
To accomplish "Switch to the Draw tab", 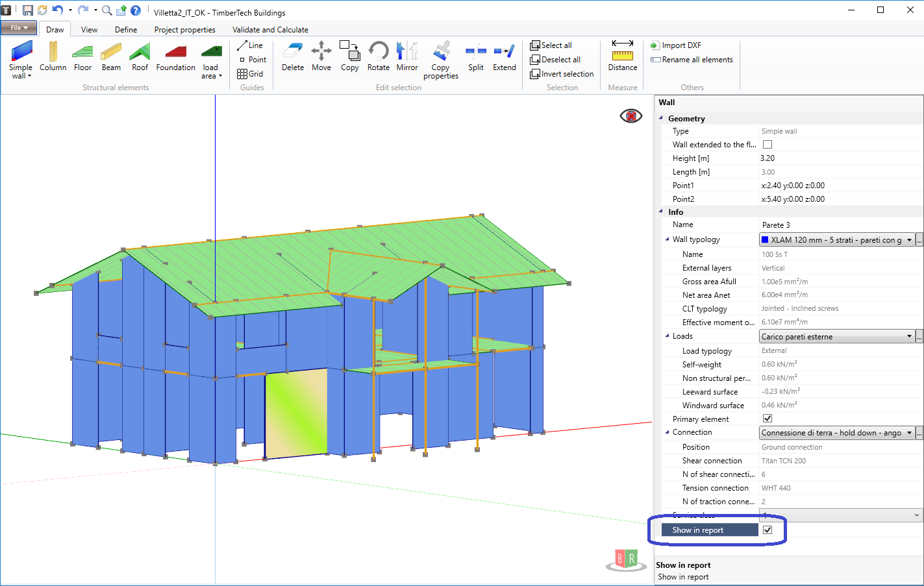I will pyautogui.click(x=55, y=29).
